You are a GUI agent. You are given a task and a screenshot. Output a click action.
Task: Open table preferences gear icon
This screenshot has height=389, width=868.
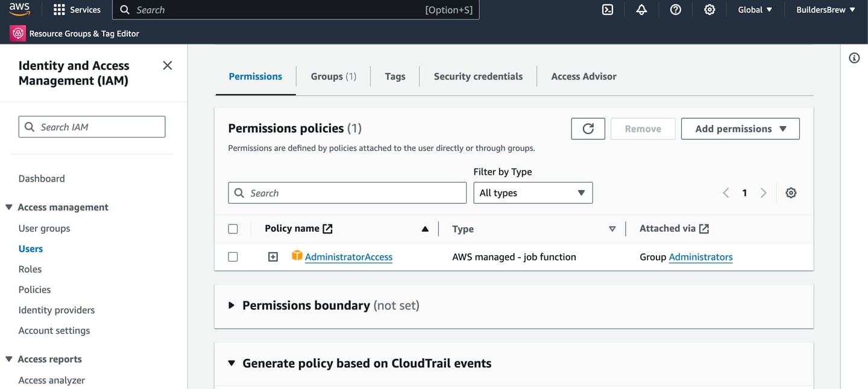click(791, 193)
